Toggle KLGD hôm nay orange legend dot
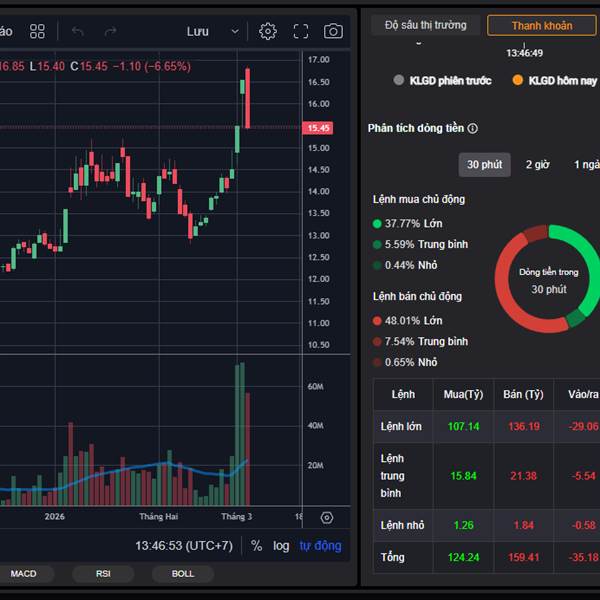Viewport: 600px width, 600px height. 517,80
